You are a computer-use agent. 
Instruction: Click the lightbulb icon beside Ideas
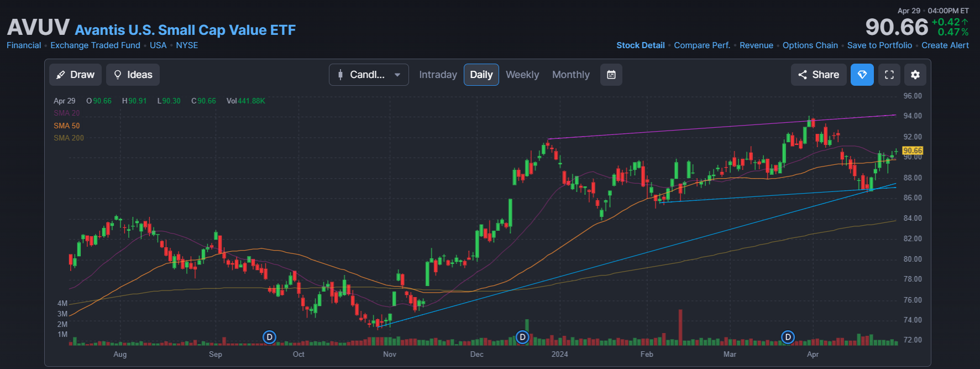point(118,75)
